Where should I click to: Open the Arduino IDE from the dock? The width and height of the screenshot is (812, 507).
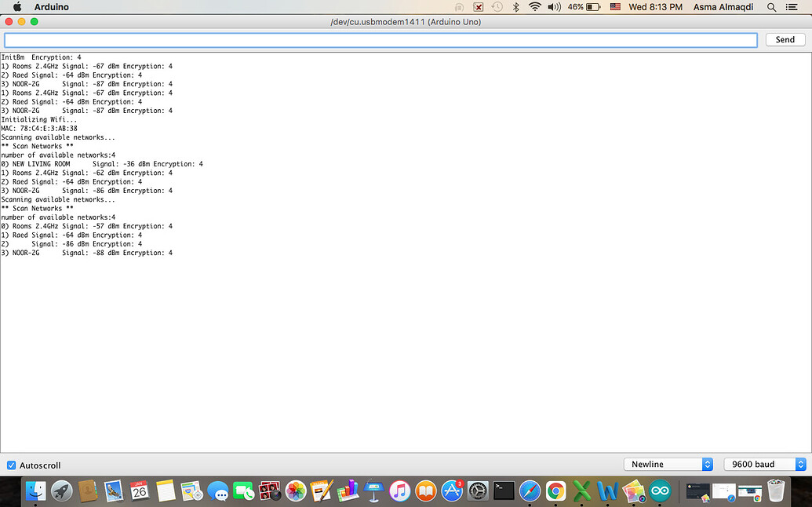point(659,491)
